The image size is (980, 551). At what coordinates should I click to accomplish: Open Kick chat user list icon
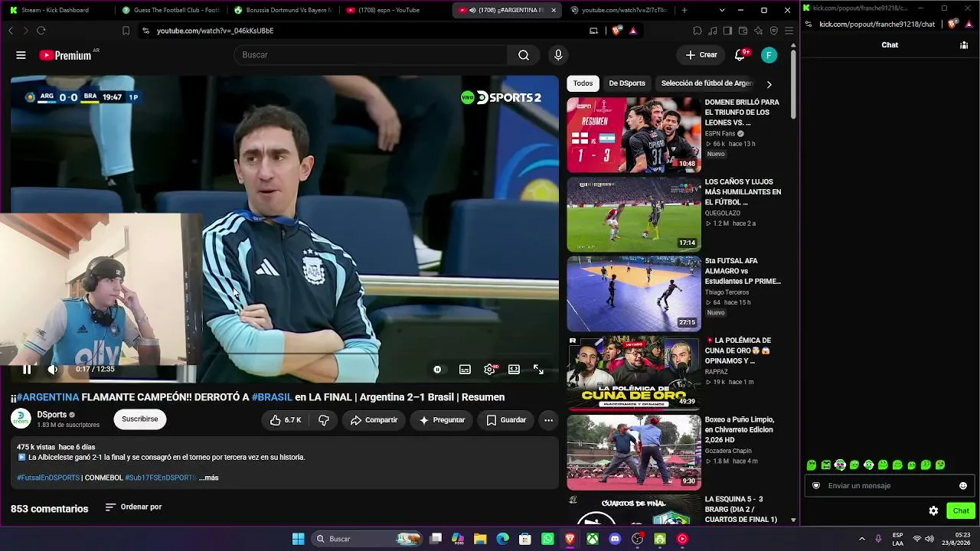click(x=964, y=45)
